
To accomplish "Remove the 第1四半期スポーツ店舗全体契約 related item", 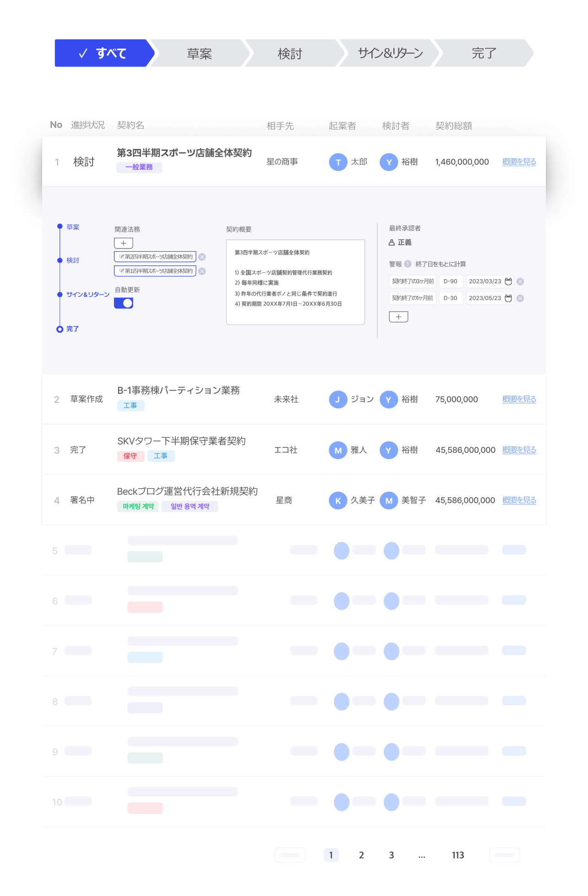I will point(202,271).
